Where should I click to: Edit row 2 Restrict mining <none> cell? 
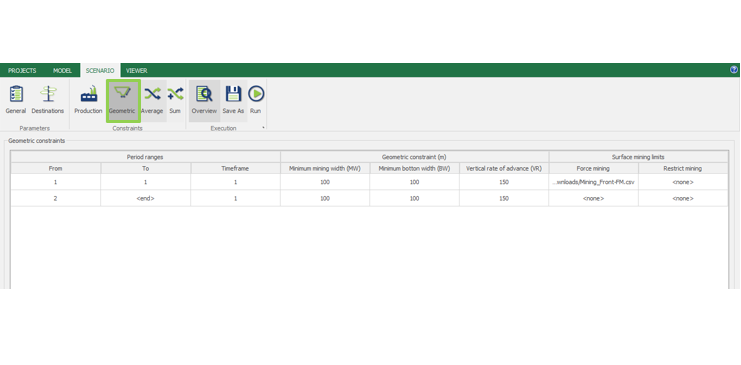pyautogui.click(x=683, y=199)
